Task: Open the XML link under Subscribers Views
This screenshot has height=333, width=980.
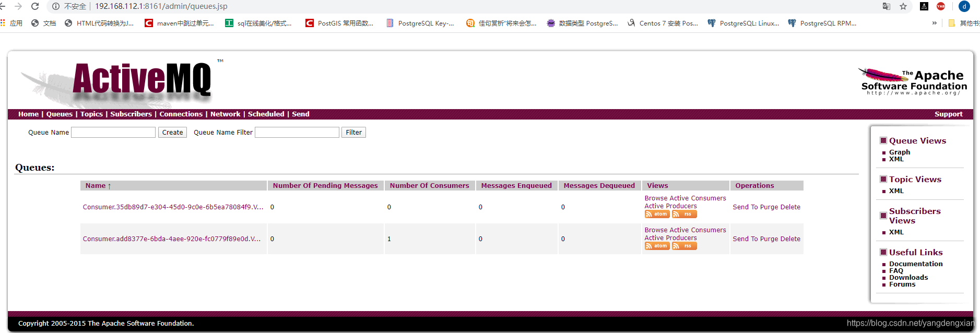Action: point(896,232)
